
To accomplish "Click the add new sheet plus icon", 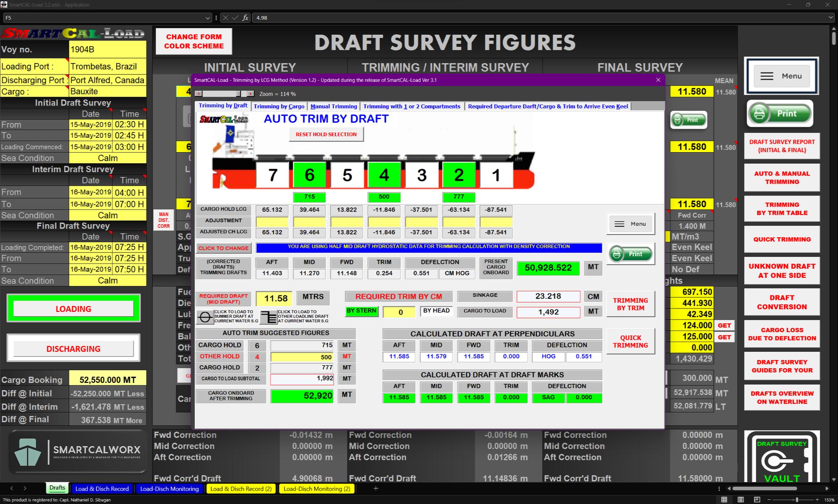I will point(376,488).
